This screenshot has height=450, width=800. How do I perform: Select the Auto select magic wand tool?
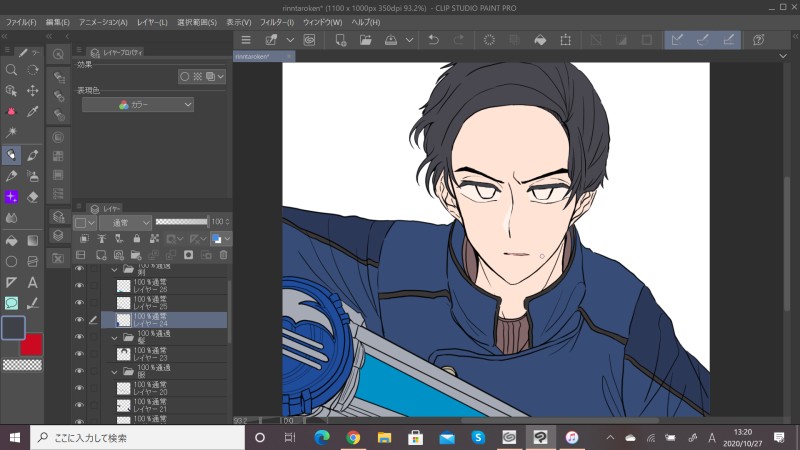11,132
